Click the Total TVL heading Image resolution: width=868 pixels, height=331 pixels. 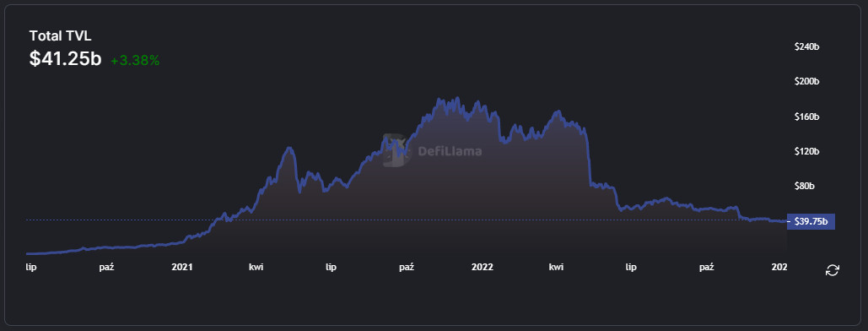click(61, 36)
